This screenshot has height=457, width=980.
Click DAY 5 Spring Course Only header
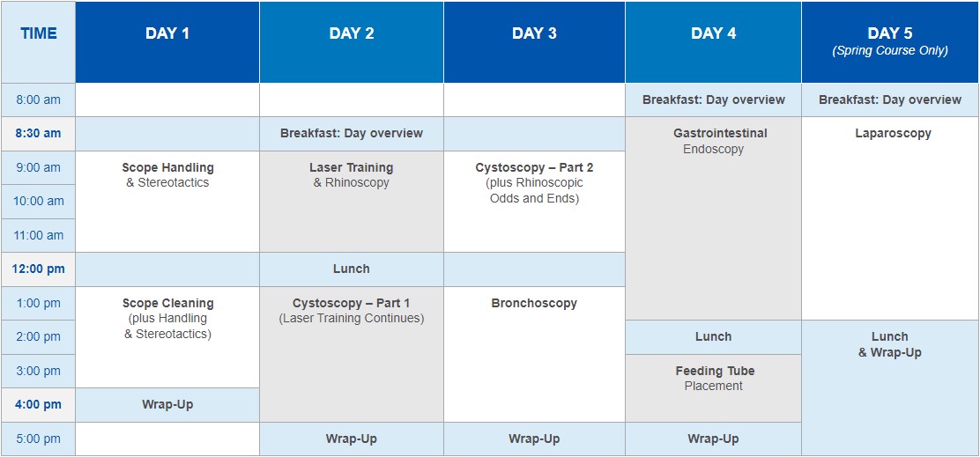click(x=890, y=42)
